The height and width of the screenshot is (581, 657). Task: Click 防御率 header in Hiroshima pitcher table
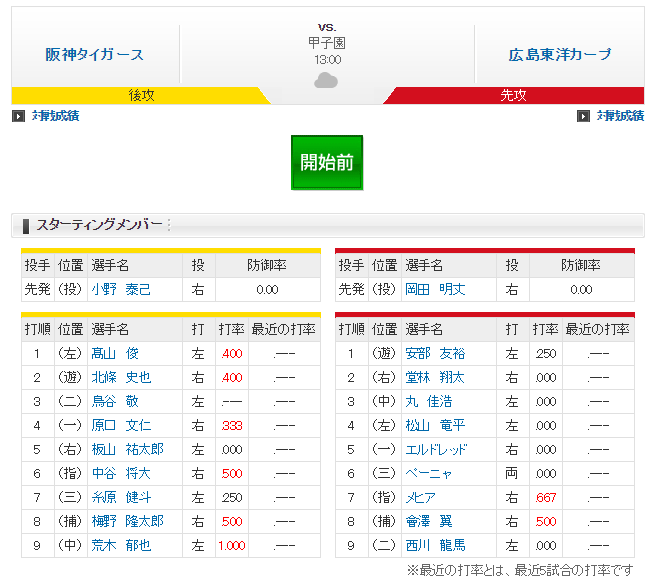click(581, 265)
